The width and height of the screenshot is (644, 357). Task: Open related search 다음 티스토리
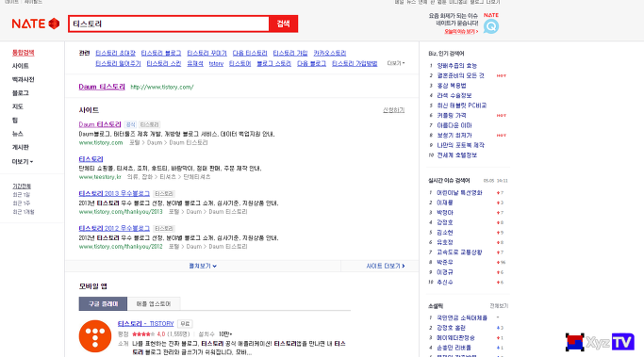[x=250, y=53]
